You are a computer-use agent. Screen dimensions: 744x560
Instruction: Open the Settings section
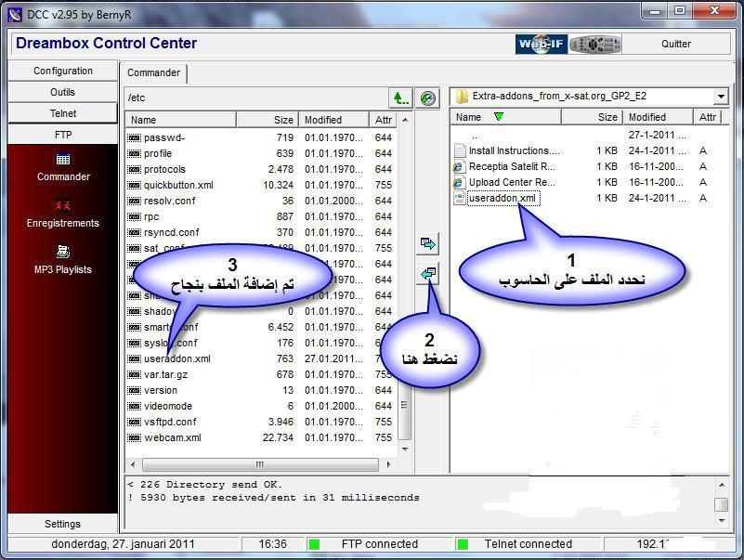[x=62, y=524]
